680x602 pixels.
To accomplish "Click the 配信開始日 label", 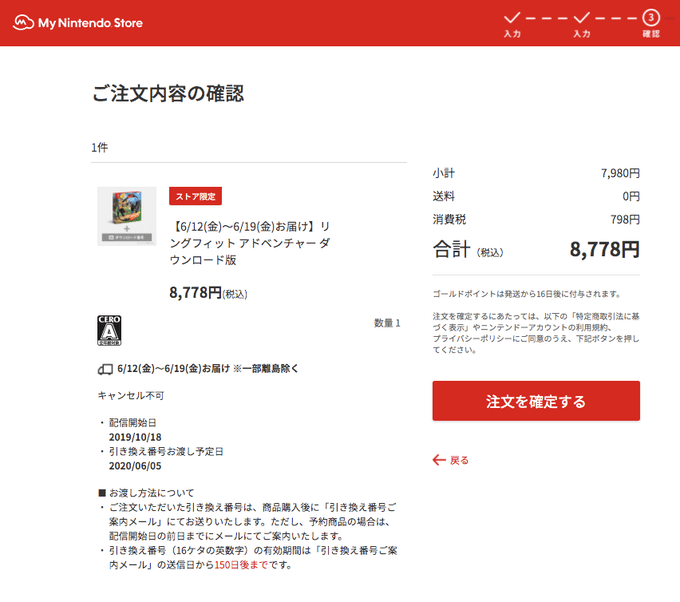I will [133, 422].
